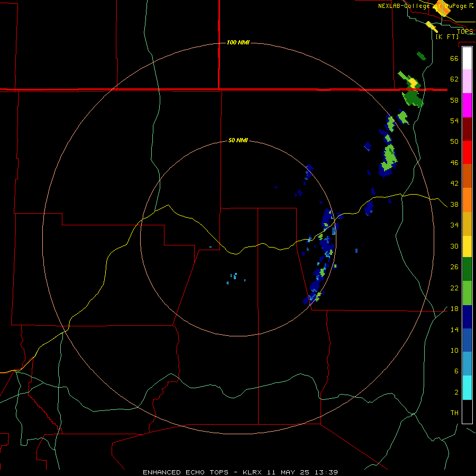Image resolution: width=476 pixels, height=476 pixels.
Task: Click the 'TOPS' legend title
Action: click(x=465, y=31)
